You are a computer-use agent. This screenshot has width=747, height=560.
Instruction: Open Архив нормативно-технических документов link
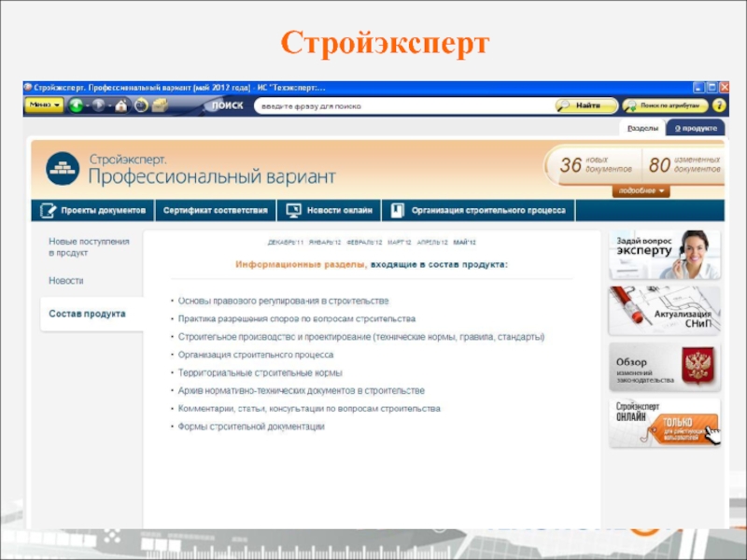click(301, 390)
